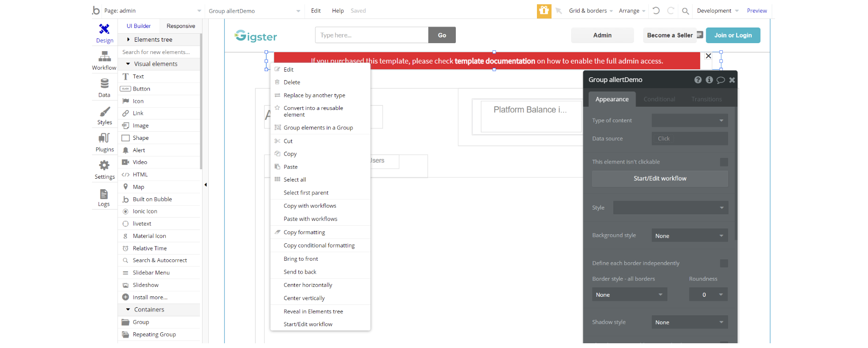The height and width of the screenshot is (348, 868).
Task: Select the Text element icon
Action: pos(126,76)
